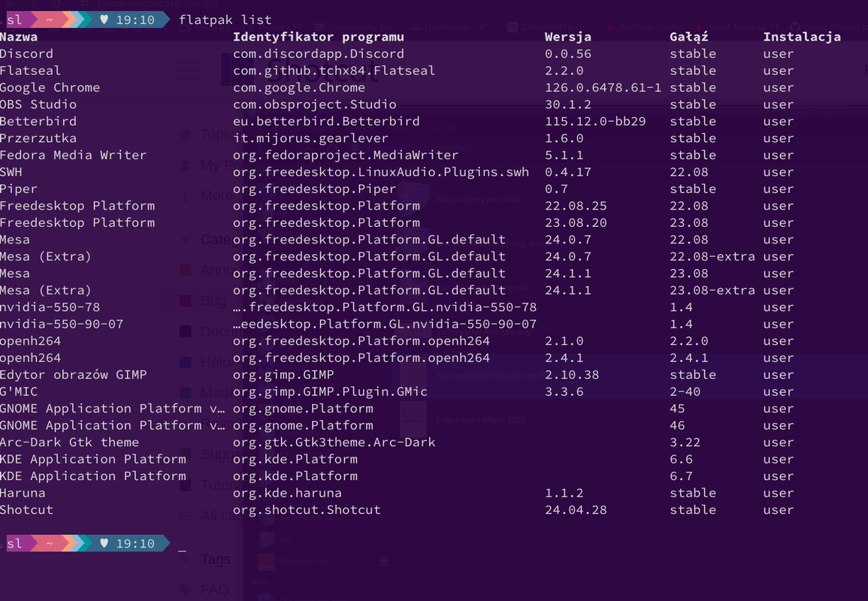
Task: Click KDE Platform branch "6.7"
Action: pyautogui.click(x=681, y=476)
